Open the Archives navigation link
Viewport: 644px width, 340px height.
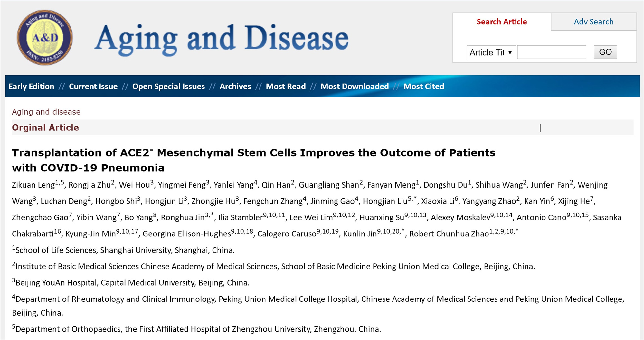coord(235,87)
